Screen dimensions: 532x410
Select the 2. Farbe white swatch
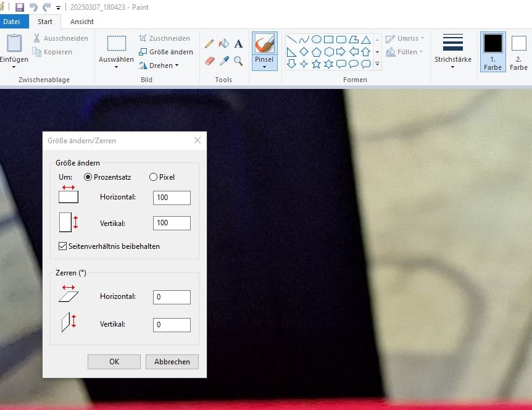pos(518,52)
